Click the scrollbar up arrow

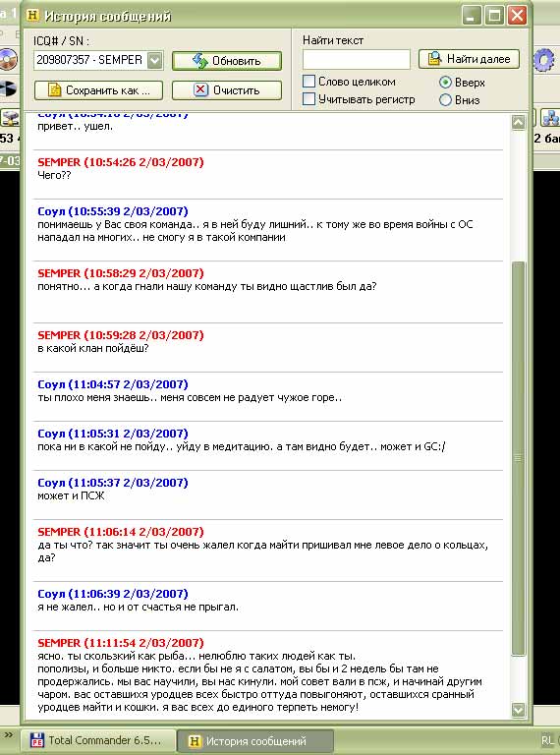coord(518,122)
